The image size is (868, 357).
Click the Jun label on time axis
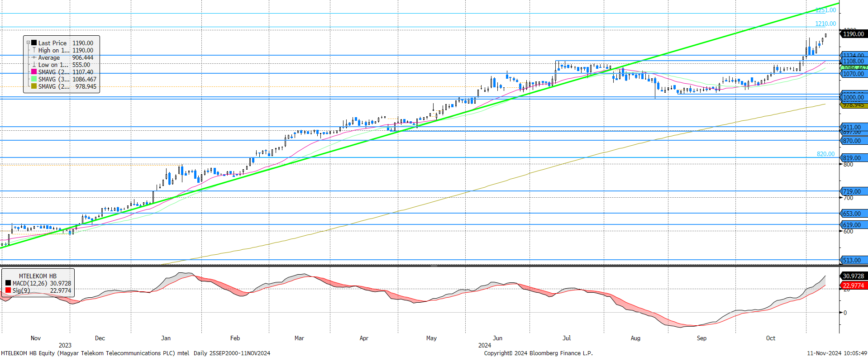(x=497, y=338)
